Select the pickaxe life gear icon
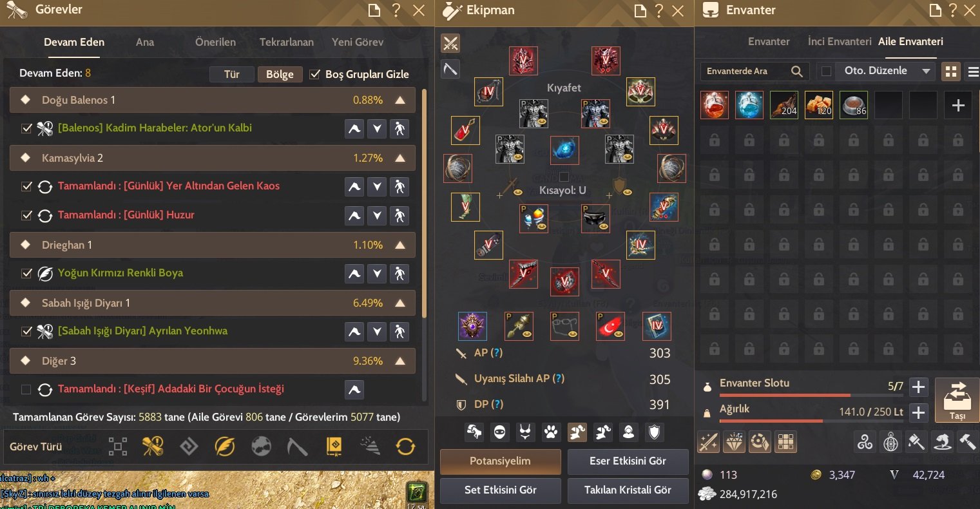 (x=450, y=68)
